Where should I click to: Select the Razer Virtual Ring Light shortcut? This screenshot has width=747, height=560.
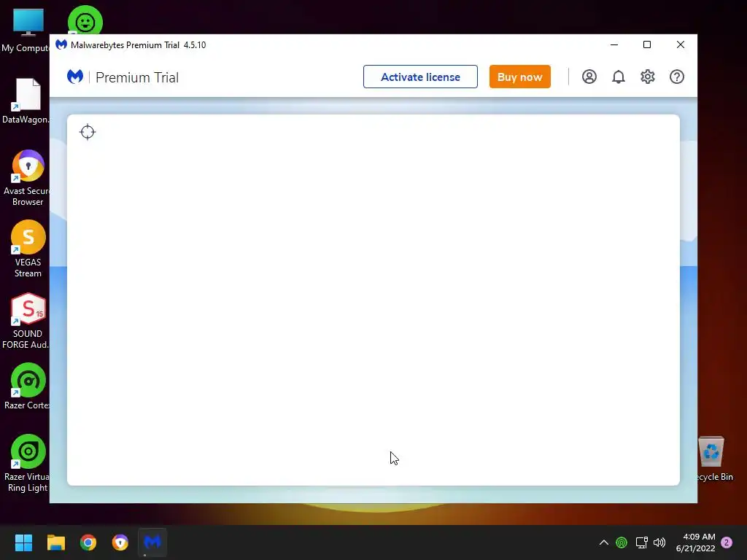coord(26,464)
